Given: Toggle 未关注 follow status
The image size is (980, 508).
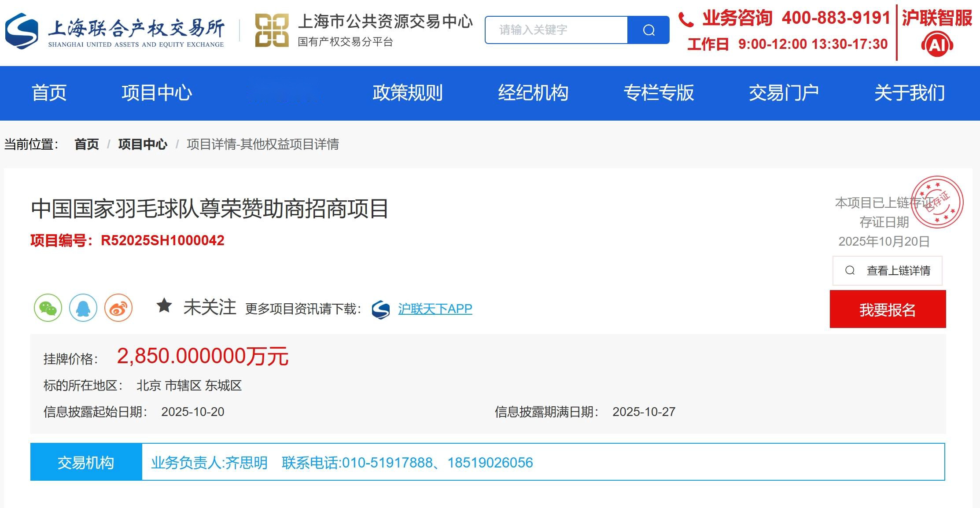Looking at the screenshot, I should 210,307.
